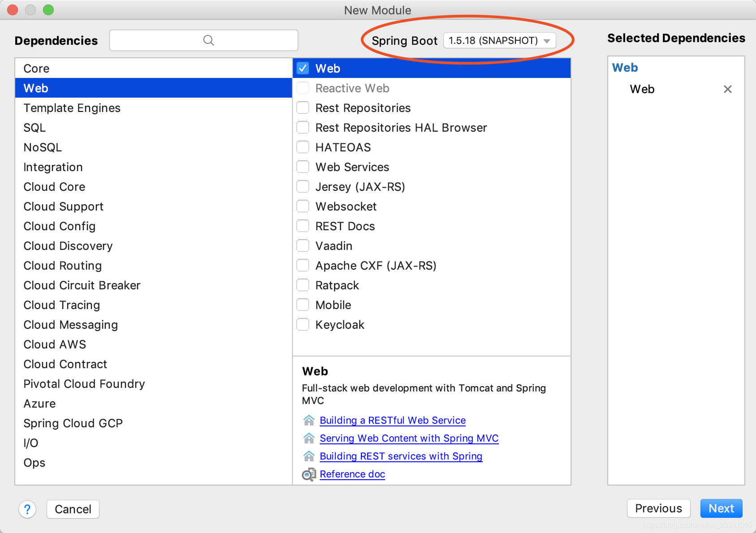Check the Web Services dependency
This screenshot has height=533, width=756.
303,167
